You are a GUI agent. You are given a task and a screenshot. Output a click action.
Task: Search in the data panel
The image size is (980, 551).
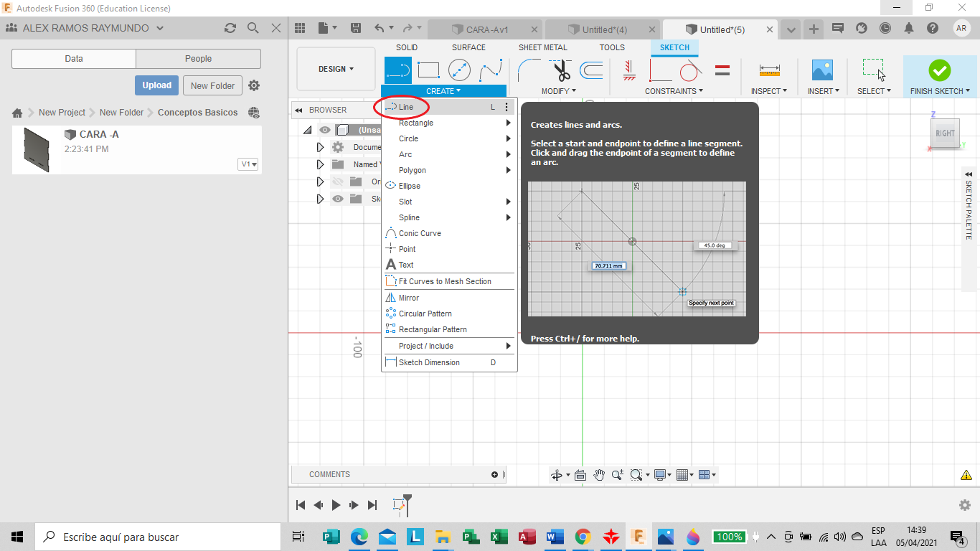pyautogui.click(x=253, y=28)
